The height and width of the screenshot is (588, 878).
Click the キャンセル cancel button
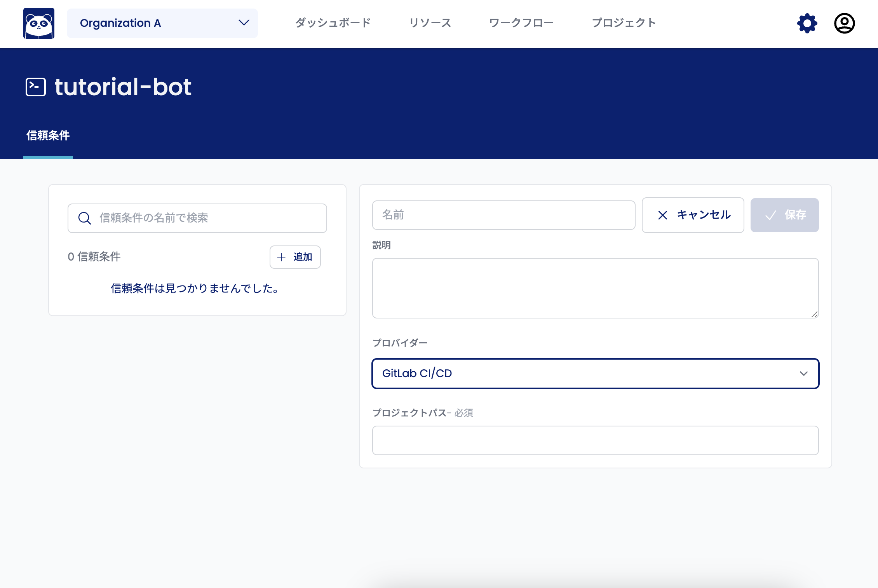tap(693, 214)
